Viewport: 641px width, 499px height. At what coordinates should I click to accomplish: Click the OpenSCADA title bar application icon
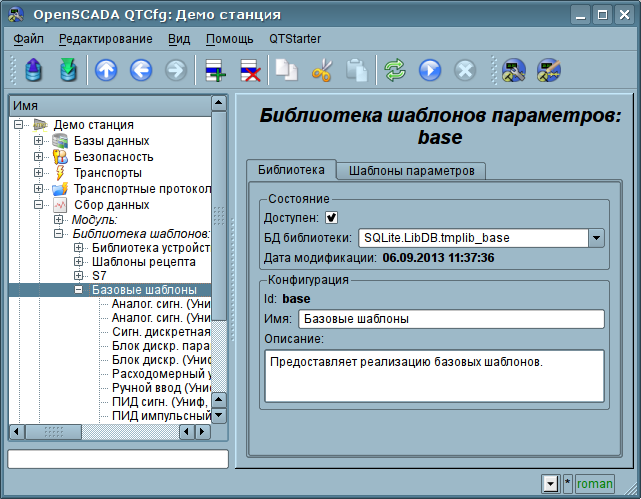16,15
